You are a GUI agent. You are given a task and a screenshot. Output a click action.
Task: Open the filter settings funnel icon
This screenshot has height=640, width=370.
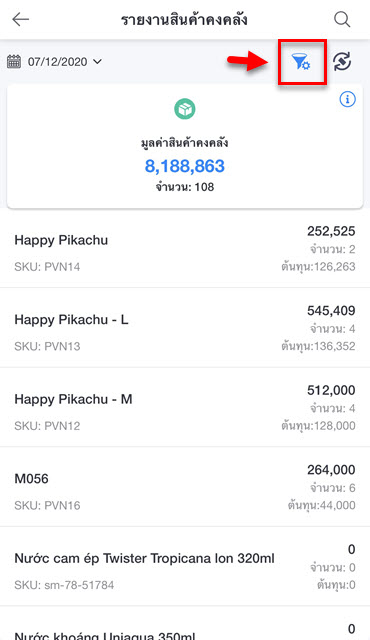coord(301,62)
